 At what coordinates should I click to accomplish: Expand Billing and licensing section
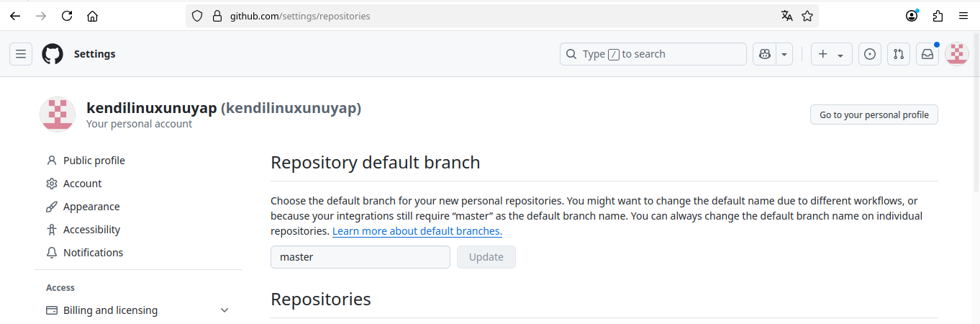coord(224,310)
